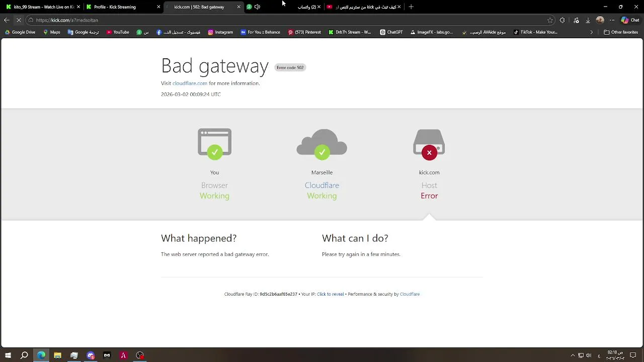The width and height of the screenshot is (644, 362).
Task: Open the ImageFX - labs.go... bookmark
Action: point(432,32)
